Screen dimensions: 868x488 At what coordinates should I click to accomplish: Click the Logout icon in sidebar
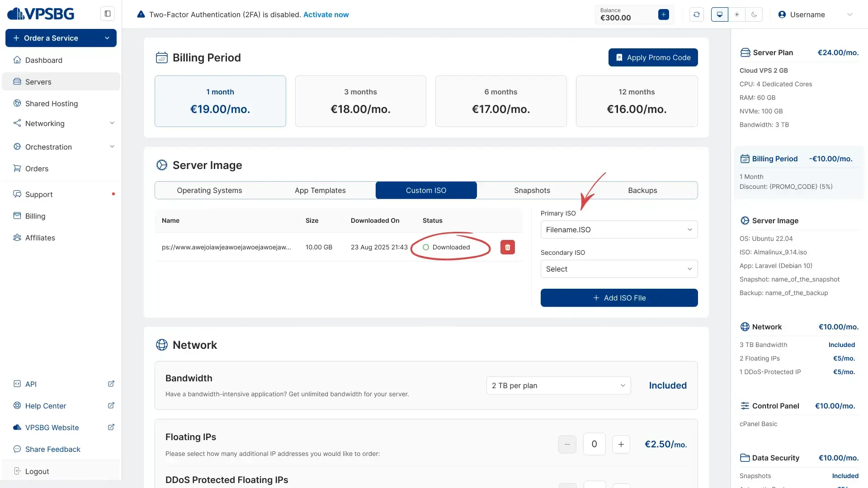17,471
